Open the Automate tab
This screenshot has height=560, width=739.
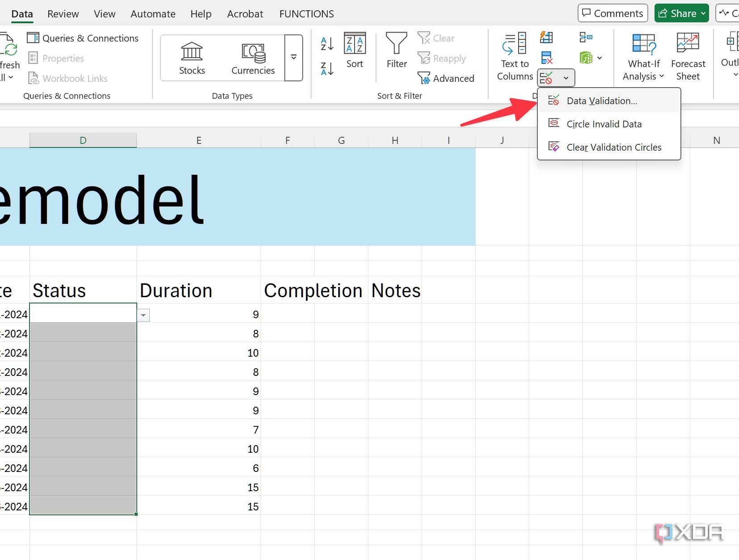153,13
